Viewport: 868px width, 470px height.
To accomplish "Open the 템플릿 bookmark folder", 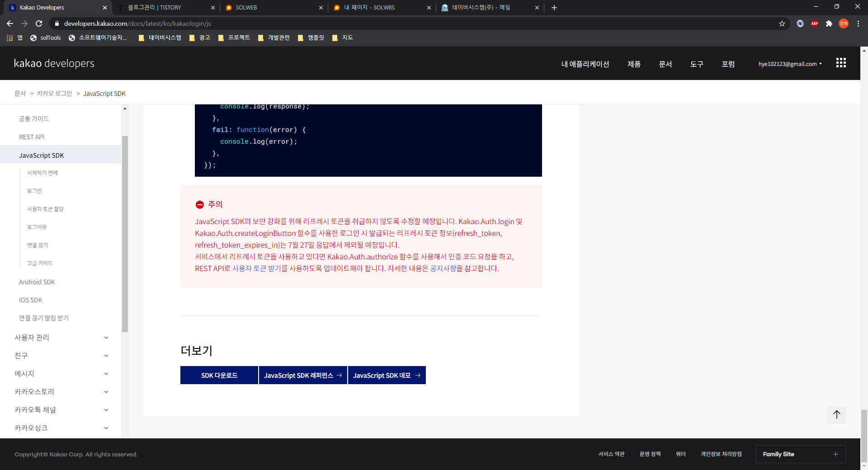I will pyautogui.click(x=311, y=38).
